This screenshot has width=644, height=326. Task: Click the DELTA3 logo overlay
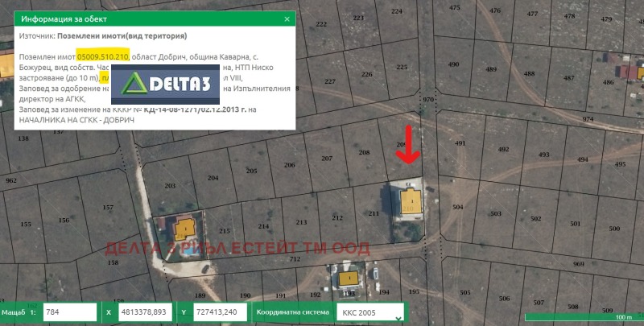[165, 81]
